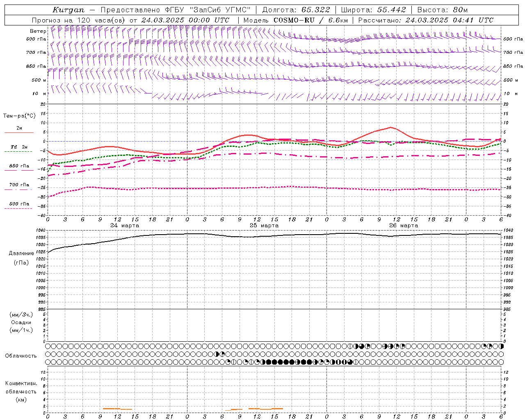Click the "Давление" panel label
Screen dimensions: 525x420
point(21,253)
